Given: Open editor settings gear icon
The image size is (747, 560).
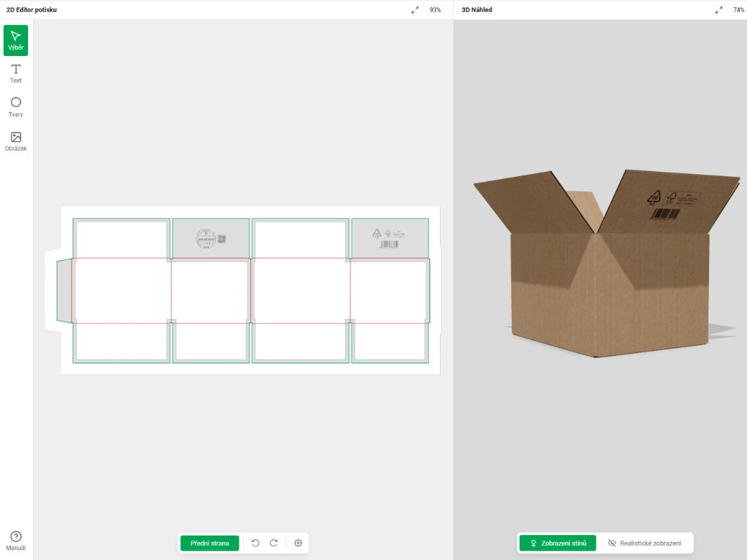Looking at the screenshot, I should tap(298, 543).
